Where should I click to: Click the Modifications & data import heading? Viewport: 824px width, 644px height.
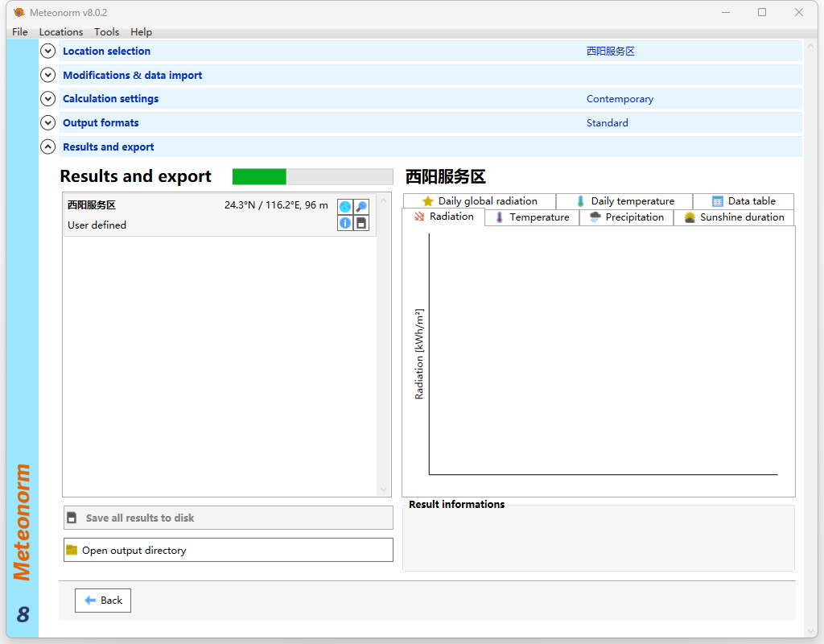point(133,75)
